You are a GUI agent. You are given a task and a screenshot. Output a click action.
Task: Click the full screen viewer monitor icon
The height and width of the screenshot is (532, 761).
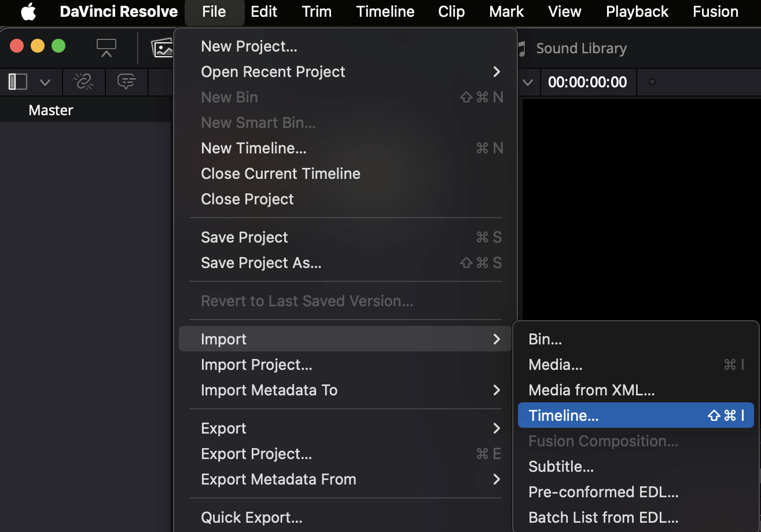106,48
